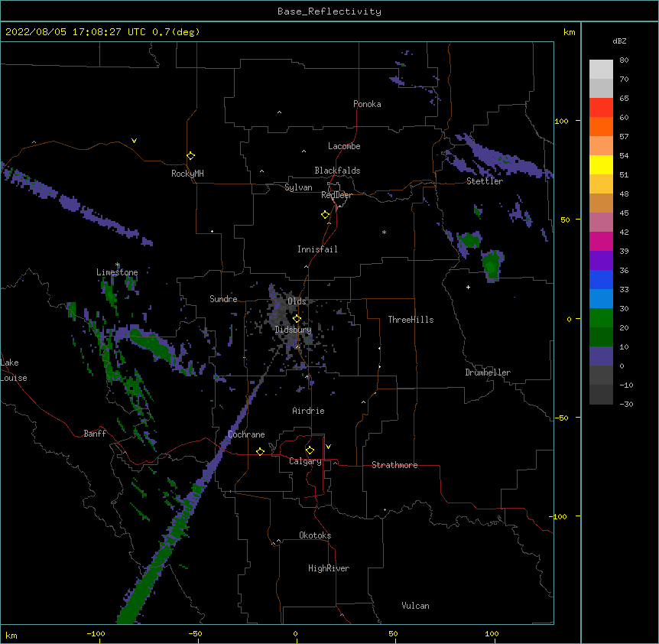Click the Drumheller label
This screenshot has width=659, height=644.
pyautogui.click(x=488, y=372)
